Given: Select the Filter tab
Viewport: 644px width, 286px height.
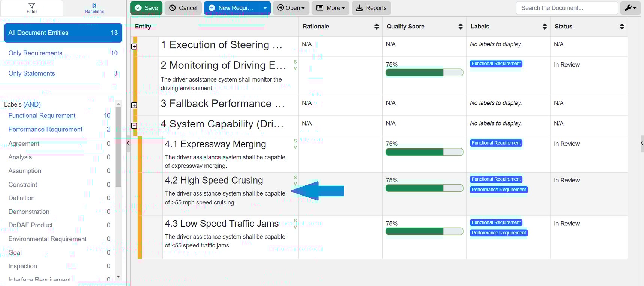Looking at the screenshot, I should [x=32, y=8].
